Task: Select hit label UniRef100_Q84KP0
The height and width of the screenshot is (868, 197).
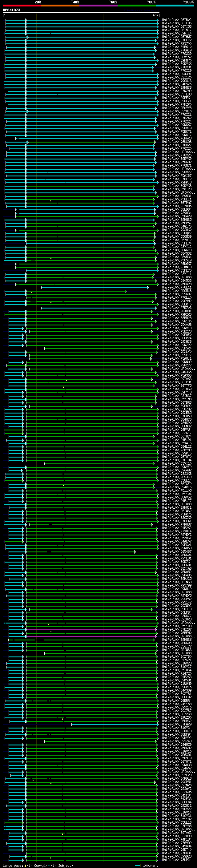Action: tap(177, 423)
